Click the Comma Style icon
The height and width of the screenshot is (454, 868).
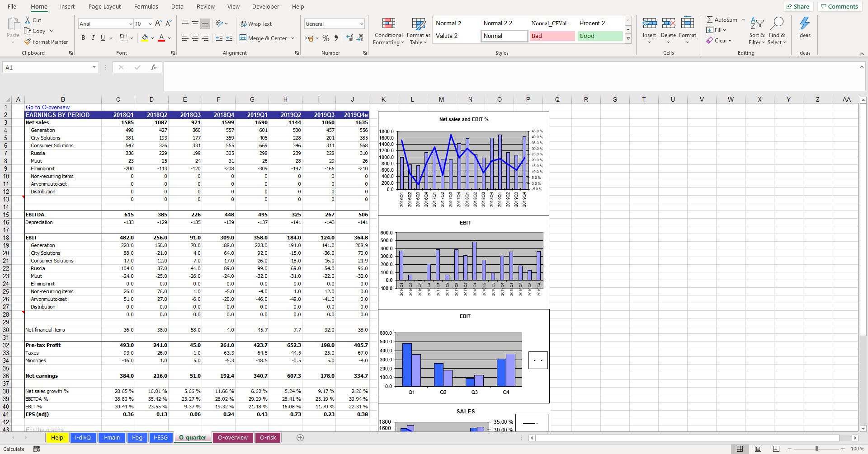(336, 38)
